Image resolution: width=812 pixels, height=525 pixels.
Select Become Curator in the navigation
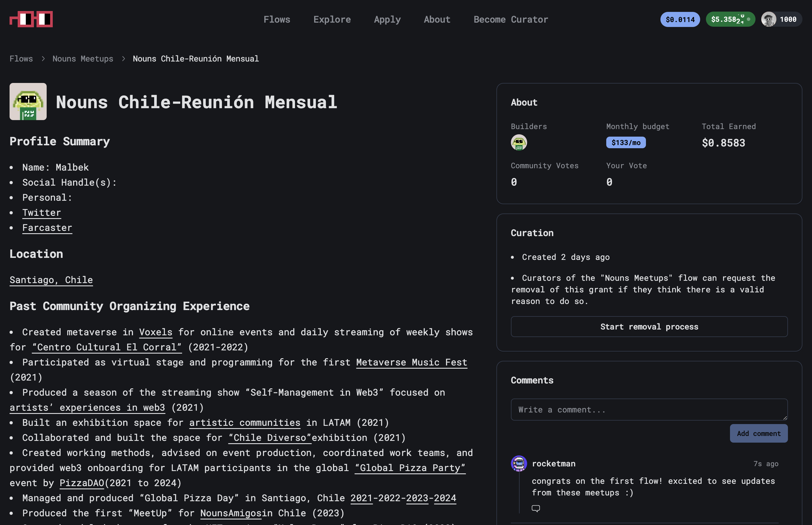click(511, 19)
